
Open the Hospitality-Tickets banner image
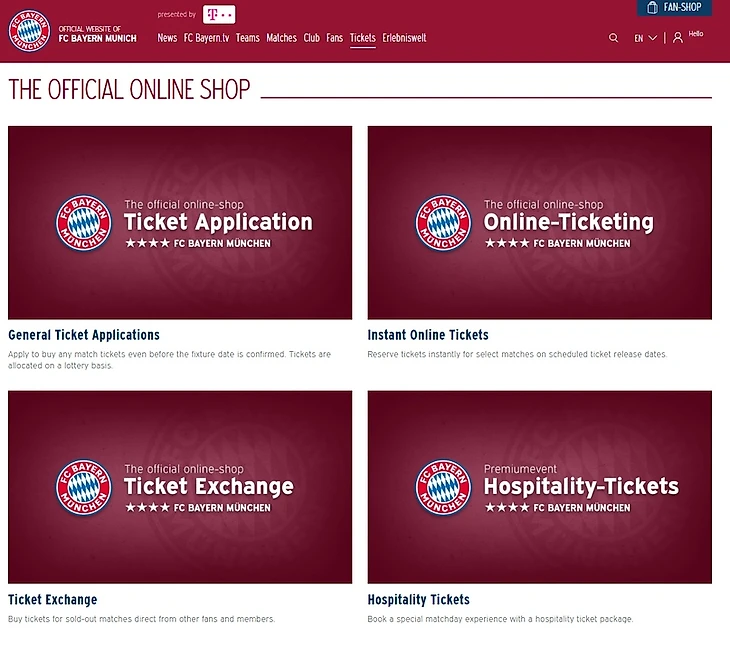pyautogui.click(x=540, y=487)
